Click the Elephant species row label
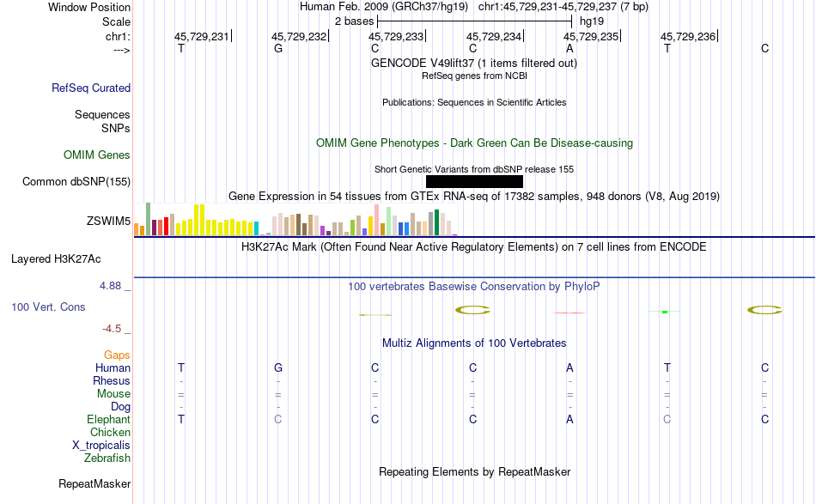The height and width of the screenshot is (504, 816). pos(109,419)
